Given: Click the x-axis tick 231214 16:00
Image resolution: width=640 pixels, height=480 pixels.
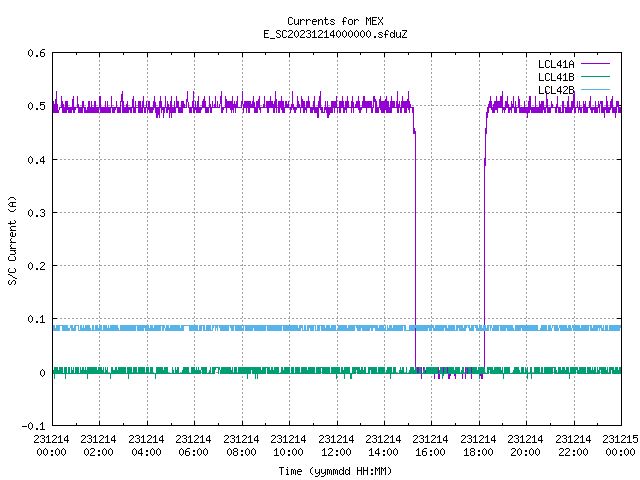Looking at the screenshot, I should pos(431,446).
